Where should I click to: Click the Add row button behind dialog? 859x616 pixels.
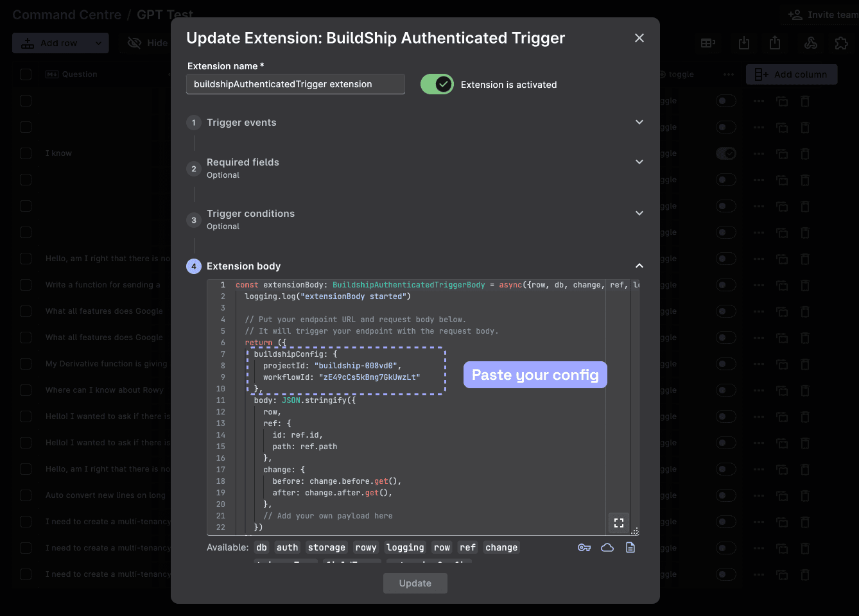[51, 43]
